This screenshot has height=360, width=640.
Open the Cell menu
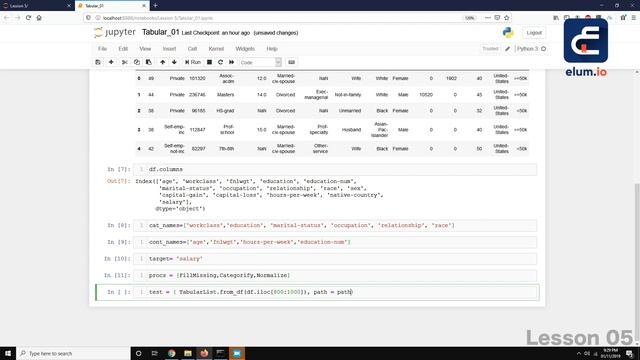pos(192,49)
